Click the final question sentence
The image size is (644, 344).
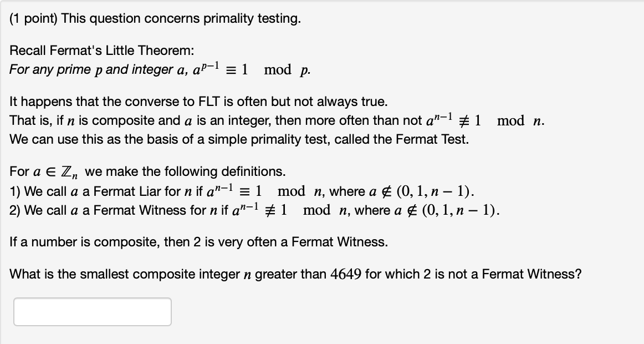pos(294,274)
